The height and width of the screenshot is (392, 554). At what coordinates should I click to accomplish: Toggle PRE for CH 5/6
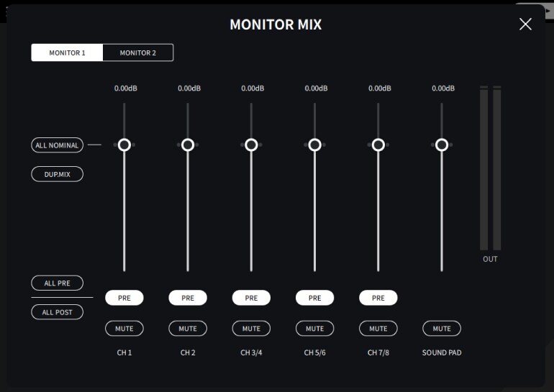click(x=314, y=298)
